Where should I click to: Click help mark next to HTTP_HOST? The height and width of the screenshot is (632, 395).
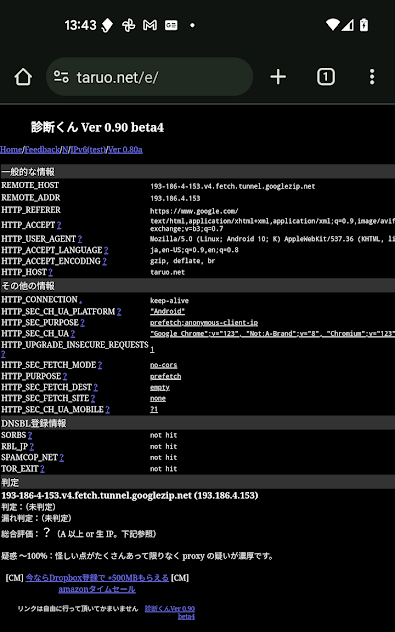coord(50,272)
